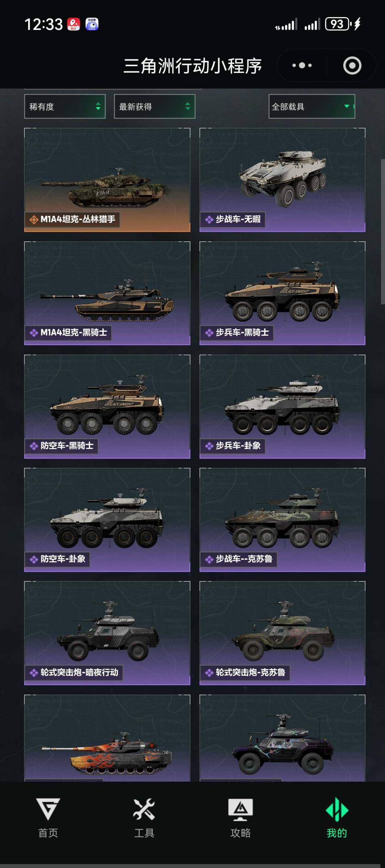
Task: Open the mini program three-dot menu
Action: [302, 66]
